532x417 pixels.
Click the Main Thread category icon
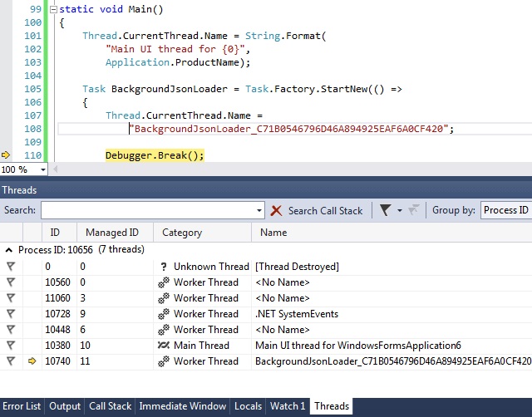164,346
